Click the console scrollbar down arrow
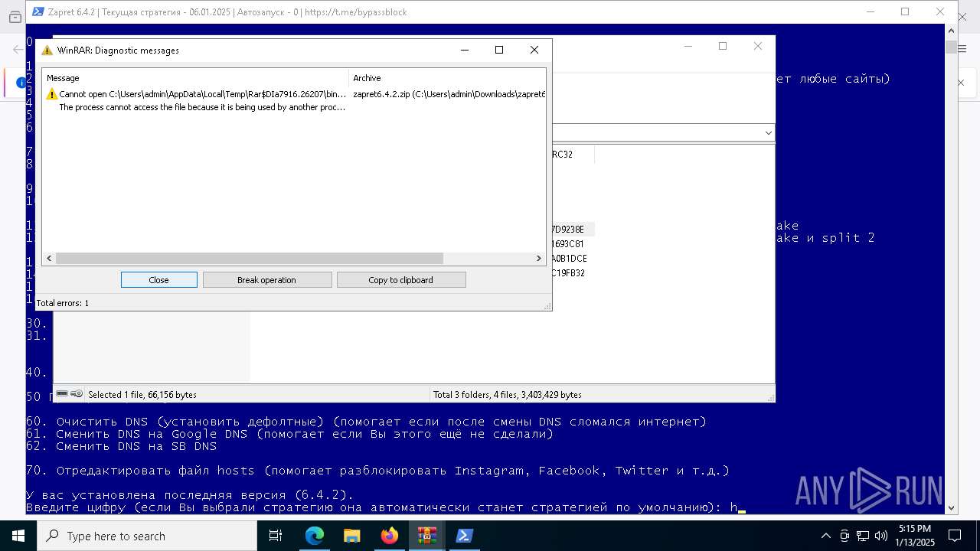 [x=951, y=507]
